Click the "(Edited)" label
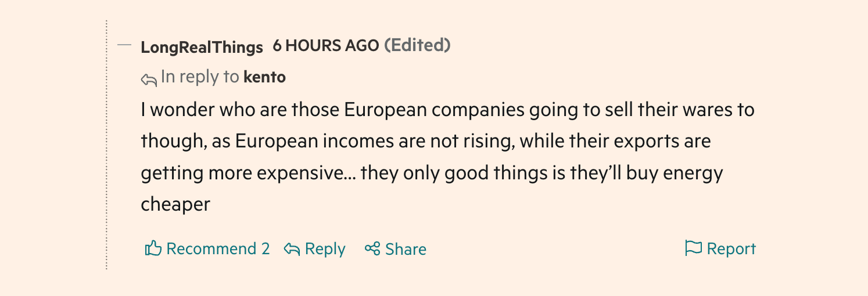868x296 pixels. [x=417, y=45]
